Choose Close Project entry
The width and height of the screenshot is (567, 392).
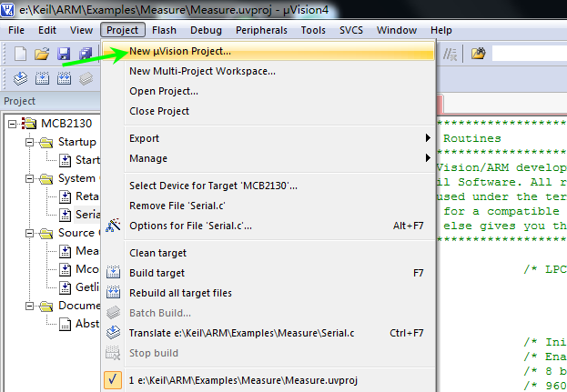(x=268, y=111)
